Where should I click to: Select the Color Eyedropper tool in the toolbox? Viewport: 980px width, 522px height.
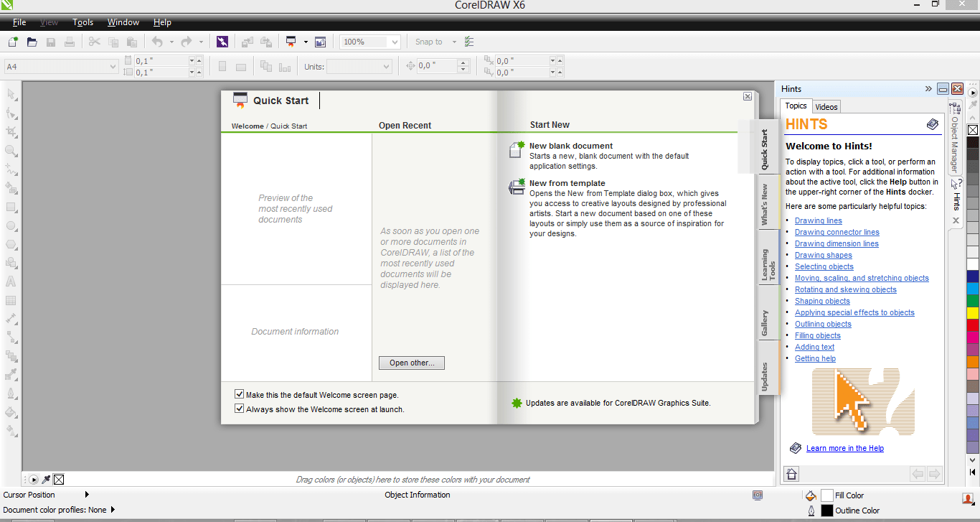pyautogui.click(x=11, y=375)
